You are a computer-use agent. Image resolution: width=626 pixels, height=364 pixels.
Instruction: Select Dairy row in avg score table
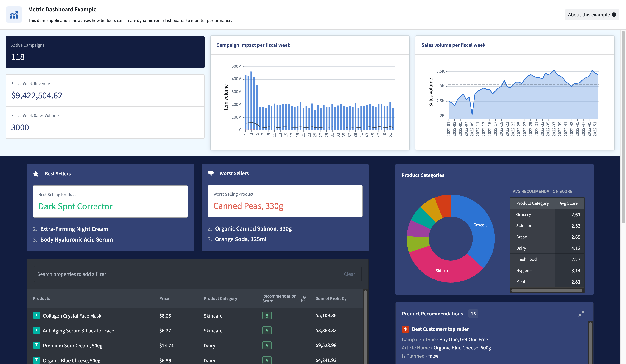pyautogui.click(x=547, y=248)
